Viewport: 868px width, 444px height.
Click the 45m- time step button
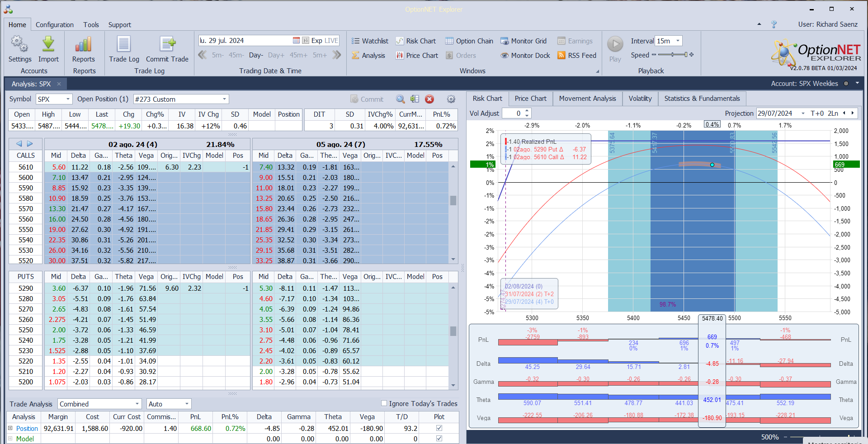tap(236, 55)
